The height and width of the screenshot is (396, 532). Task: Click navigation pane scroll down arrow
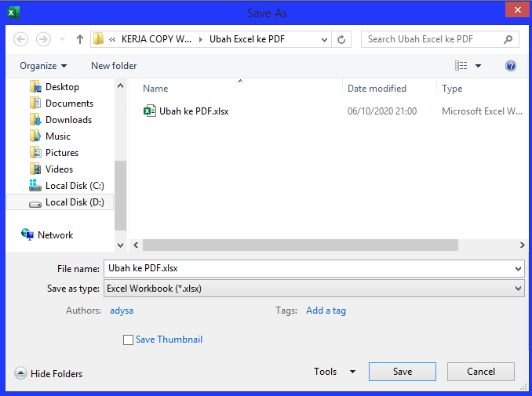tap(121, 245)
